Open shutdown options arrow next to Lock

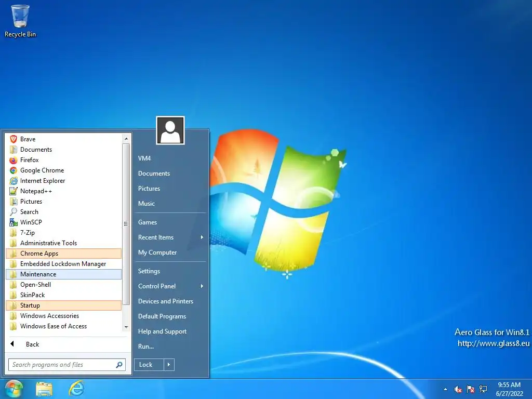[x=169, y=365]
